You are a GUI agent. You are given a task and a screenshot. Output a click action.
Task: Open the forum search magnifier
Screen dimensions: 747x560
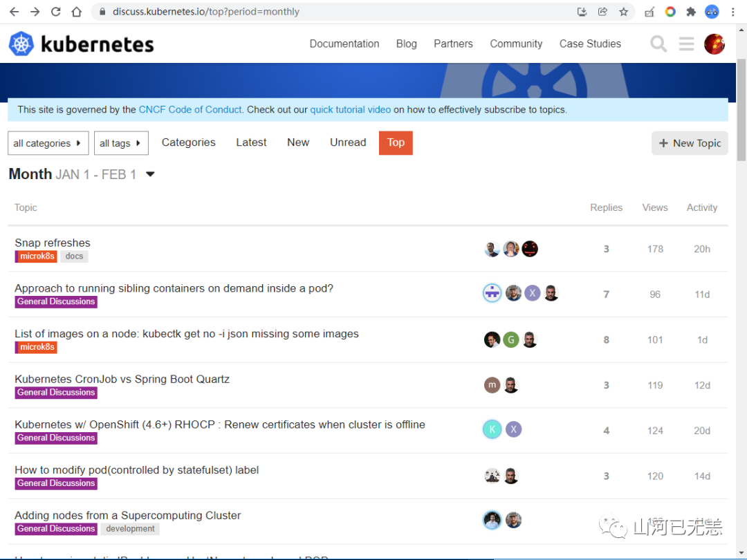point(658,44)
